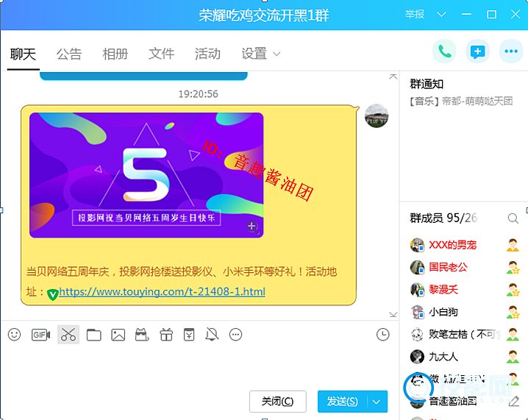Screen dimensions: 528x420
Task: Open the dropdown arrow beside 举报
Action: click(441, 15)
